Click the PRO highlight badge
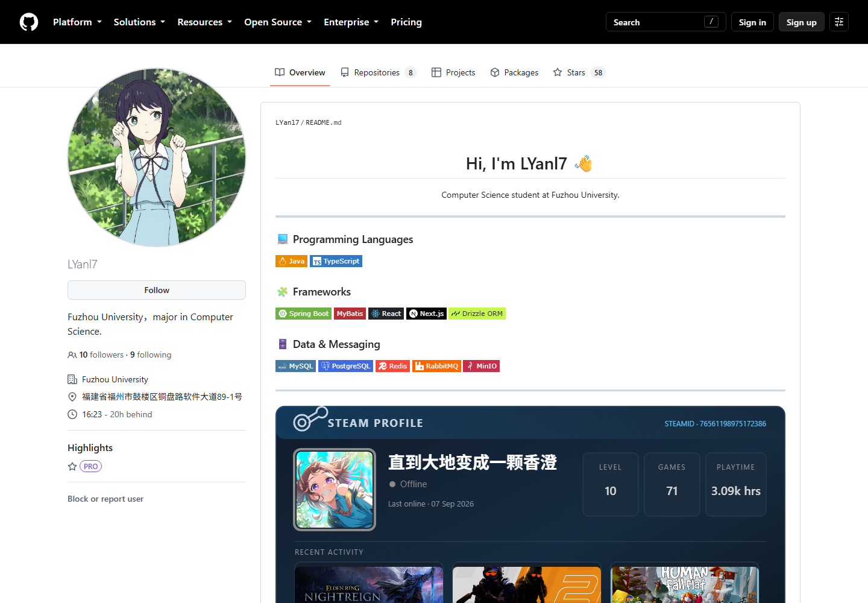 coord(90,466)
